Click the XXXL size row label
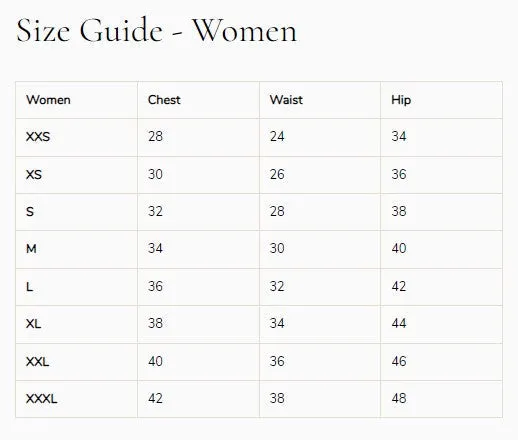Screen dimensions: 518x440 pos(42,398)
